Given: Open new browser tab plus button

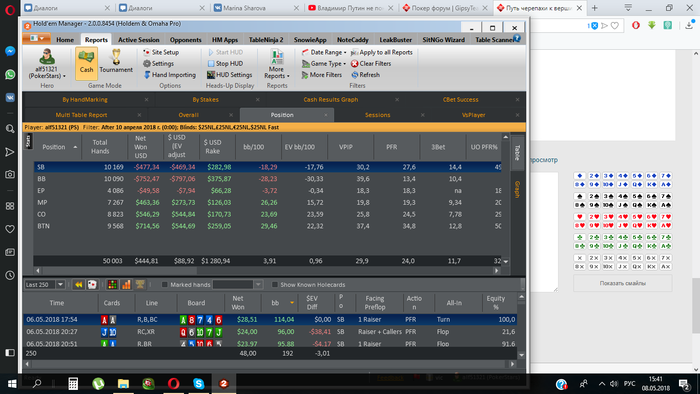Looking at the screenshot, I should point(594,8).
